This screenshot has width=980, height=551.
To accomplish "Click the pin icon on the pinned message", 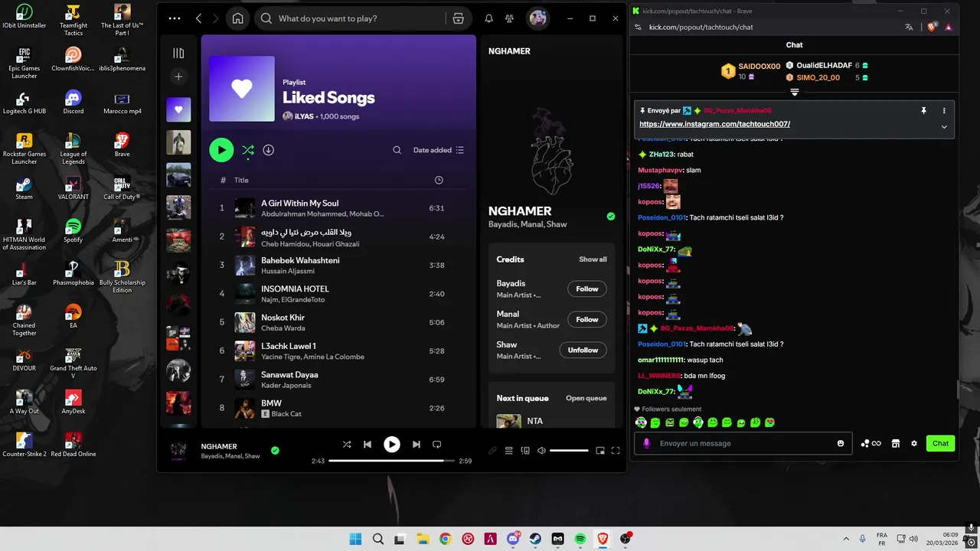I will coord(923,111).
